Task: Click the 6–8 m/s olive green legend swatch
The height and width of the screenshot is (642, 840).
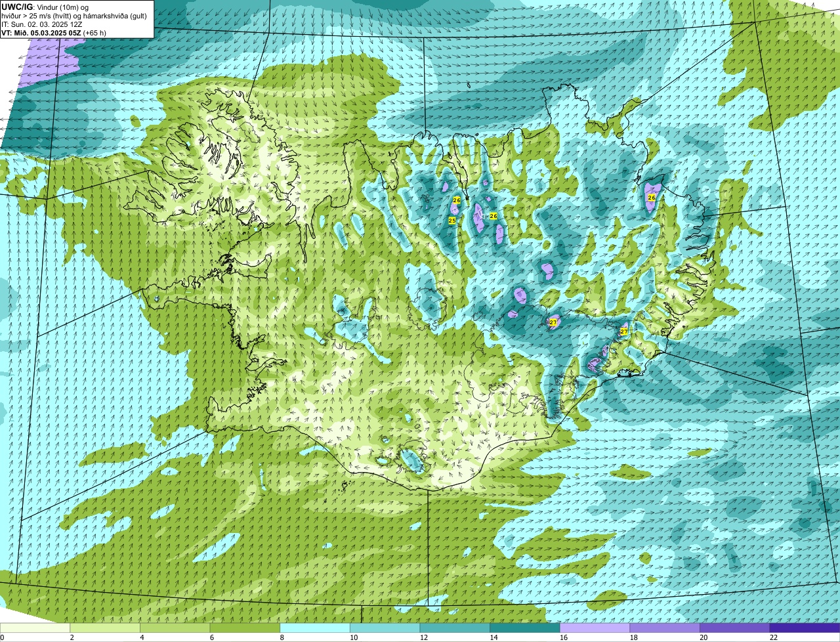Action: click(x=245, y=628)
